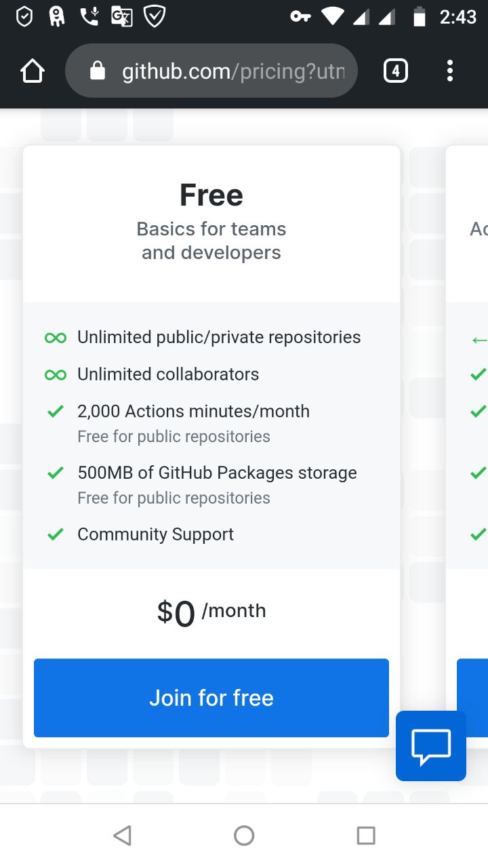Screen dimensions: 488x868
Task: Click the Join for free button
Action: (211, 698)
